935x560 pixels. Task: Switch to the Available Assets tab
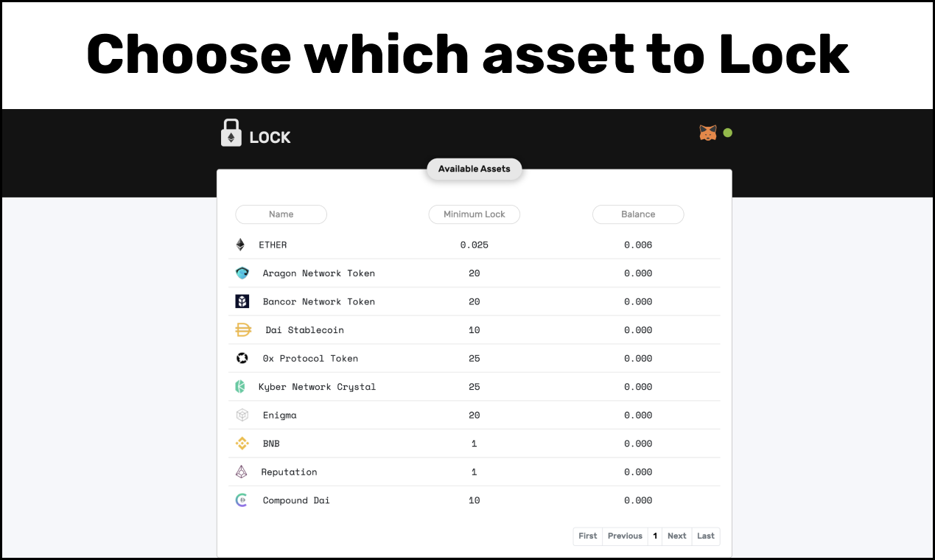(474, 169)
